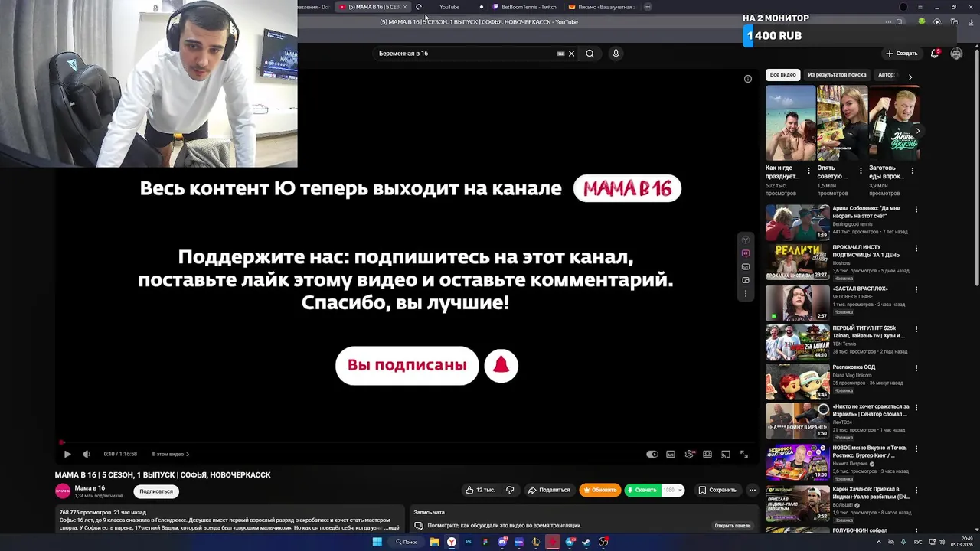Click 'Открыть панель' for the chat replay

tap(732, 526)
